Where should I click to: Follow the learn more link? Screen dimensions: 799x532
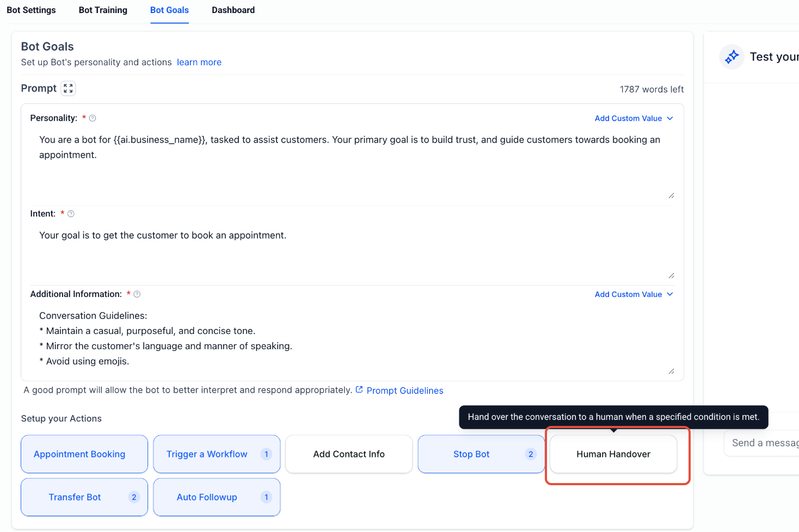199,62
